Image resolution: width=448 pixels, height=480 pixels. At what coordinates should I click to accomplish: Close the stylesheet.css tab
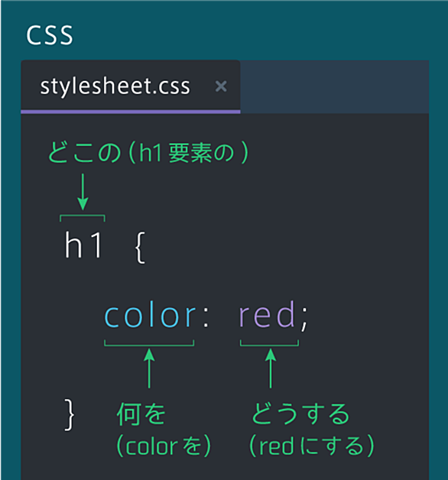tap(221, 86)
